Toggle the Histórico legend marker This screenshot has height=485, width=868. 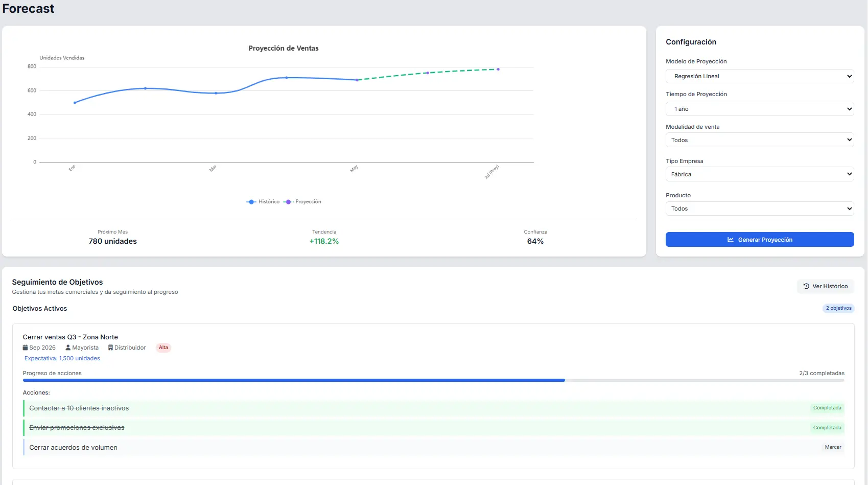coord(251,202)
